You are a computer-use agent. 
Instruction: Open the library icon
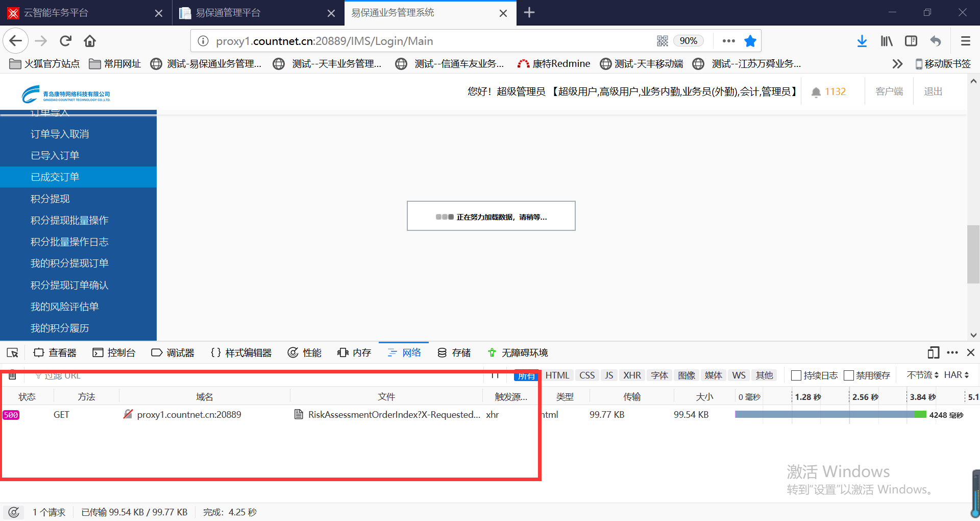coord(887,41)
